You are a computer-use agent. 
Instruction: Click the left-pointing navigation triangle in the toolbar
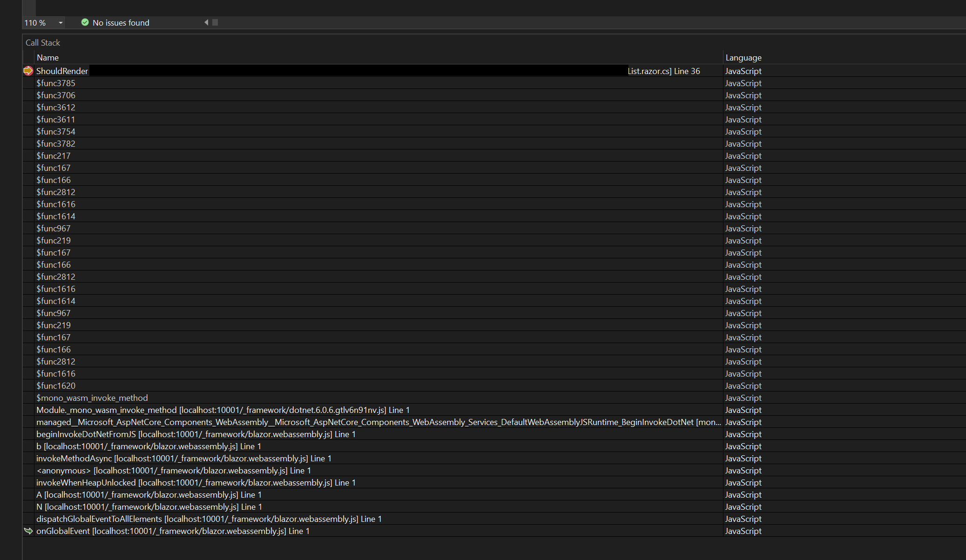[206, 22]
